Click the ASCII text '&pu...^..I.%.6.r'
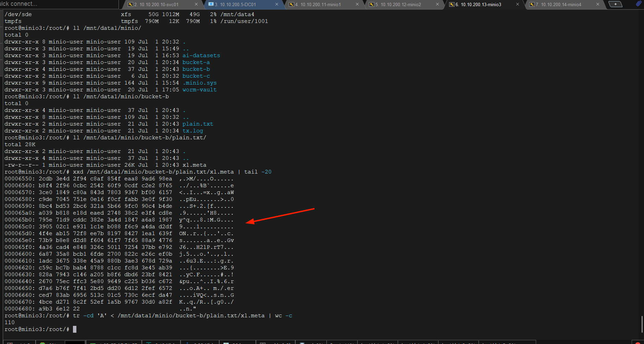This screenshot has width=644, height=344. coord(206,281)
